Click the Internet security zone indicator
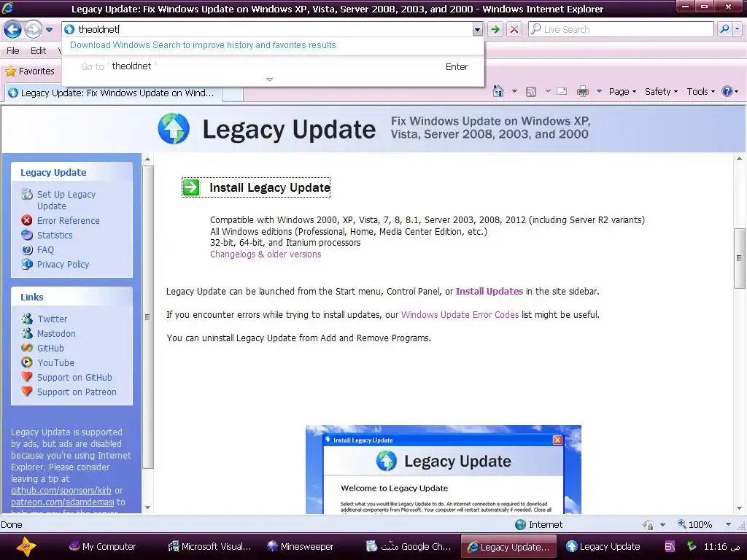Screen dimensions: 747x560 [x=539, y=524]
